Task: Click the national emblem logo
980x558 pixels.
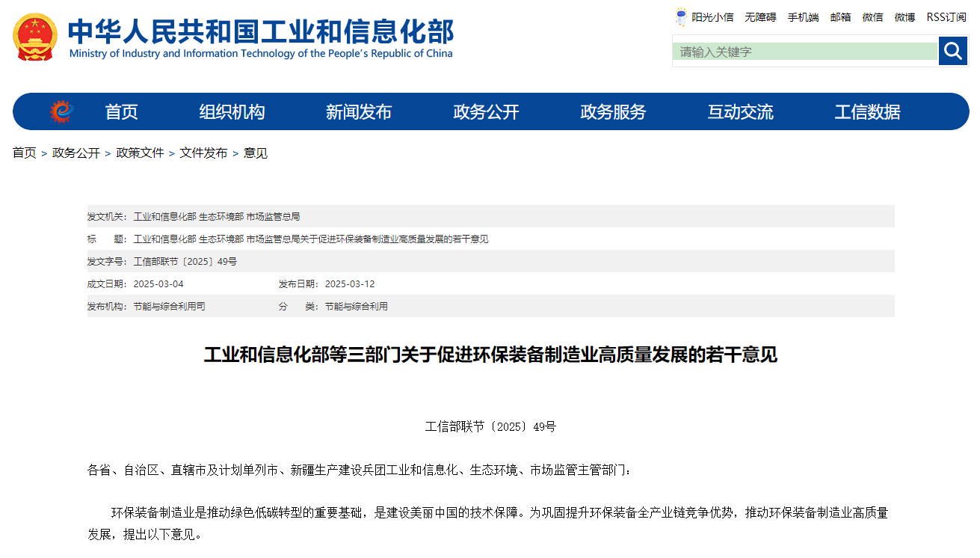Action: point(35,37)
